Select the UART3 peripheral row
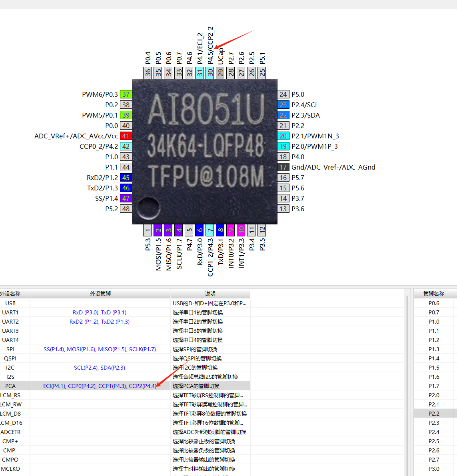This screenshot has width=457, height=476. tap(125, 331)
